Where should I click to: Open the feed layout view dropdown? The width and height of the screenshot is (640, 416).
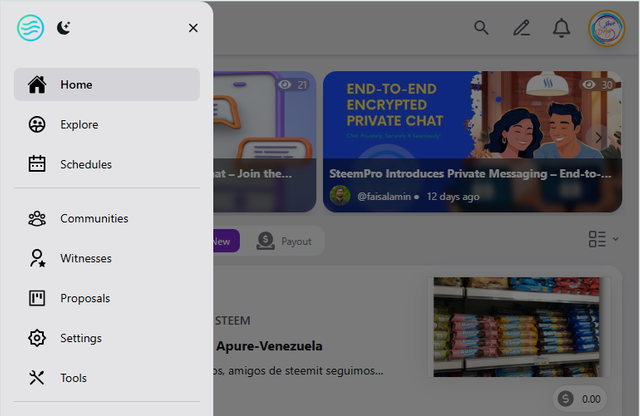(603, 239)
